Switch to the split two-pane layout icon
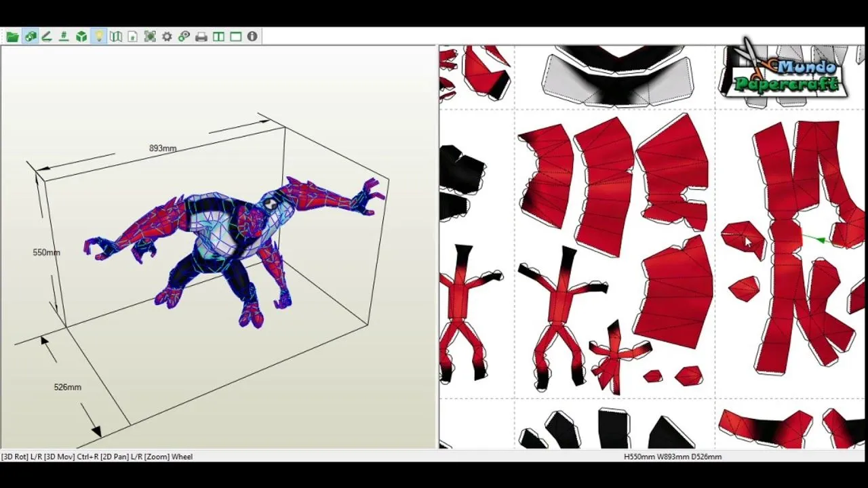This screenshot has width=868, height=488. point(218,37)
